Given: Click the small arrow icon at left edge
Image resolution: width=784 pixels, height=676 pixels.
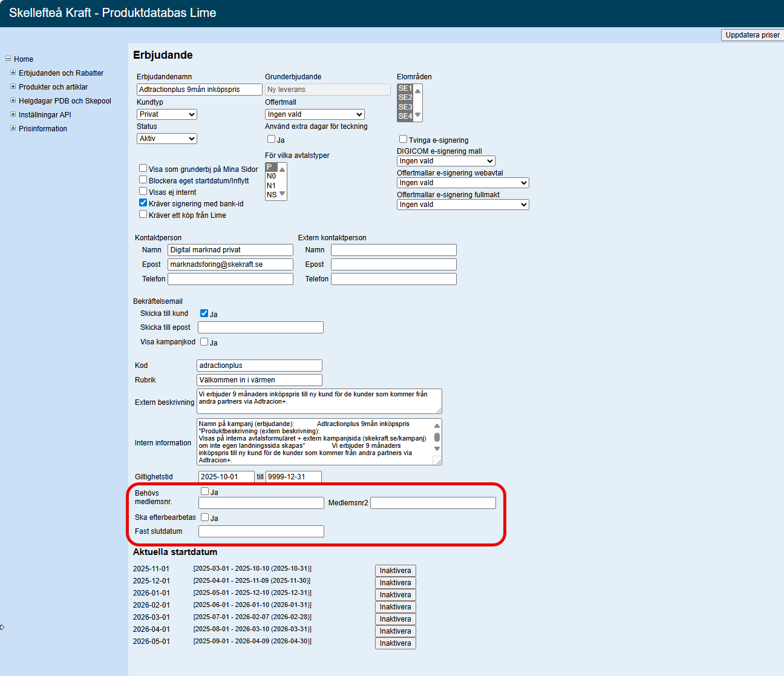Looking at the screenshot, I should (x=2, y=627).
